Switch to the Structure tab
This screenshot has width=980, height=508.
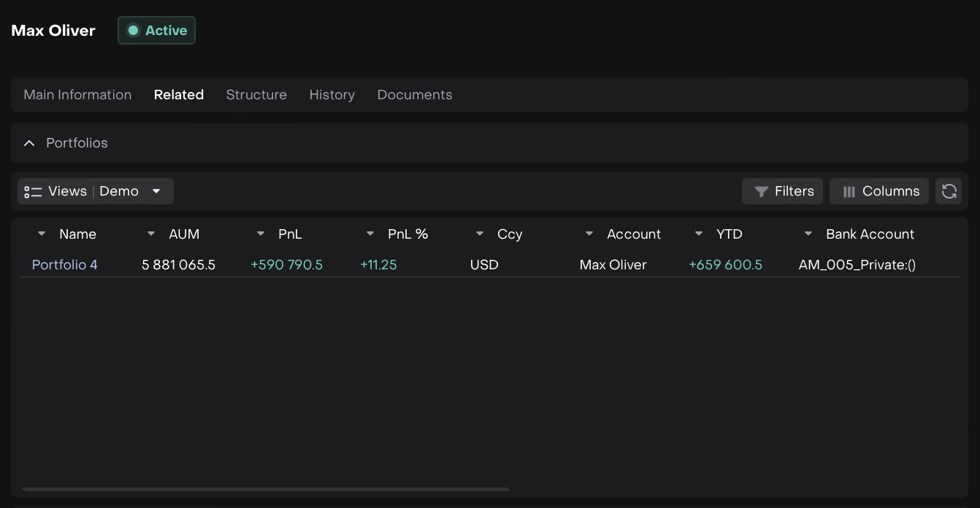pos(256,95)
